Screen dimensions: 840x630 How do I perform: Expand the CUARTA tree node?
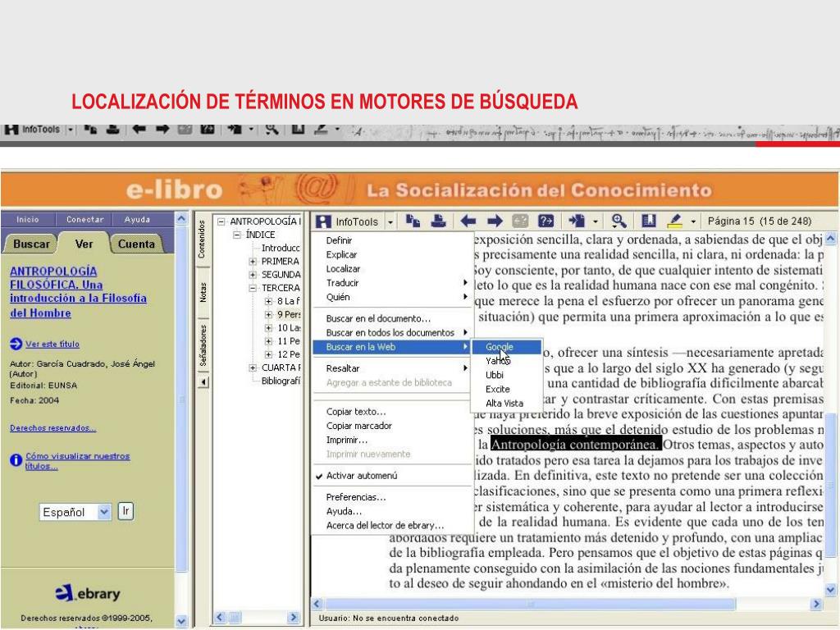(254, 367)
